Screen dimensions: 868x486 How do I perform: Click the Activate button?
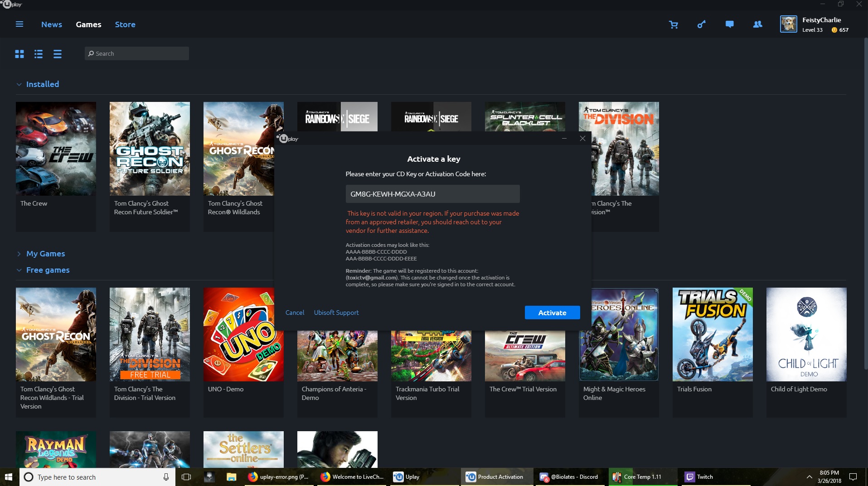coord(552,313)
